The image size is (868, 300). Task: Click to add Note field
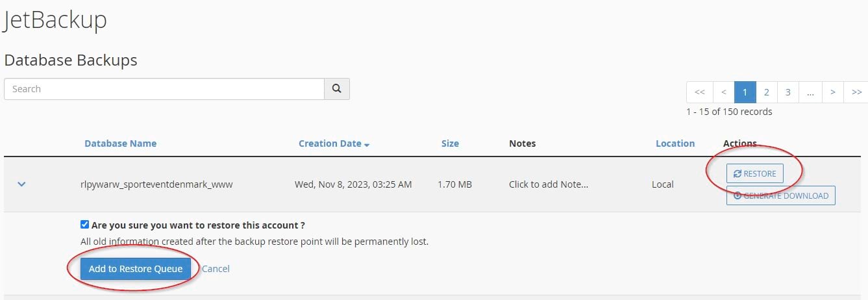[x=549, y=184]
